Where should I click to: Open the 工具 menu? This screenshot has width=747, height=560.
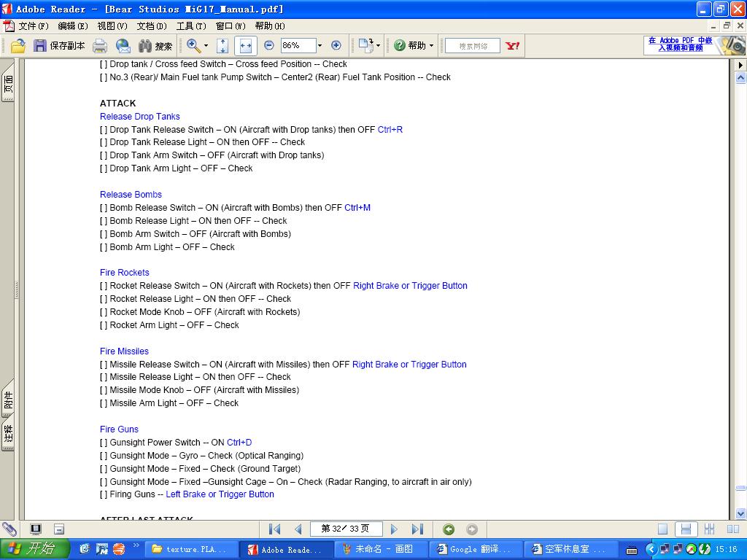(190, 26)
